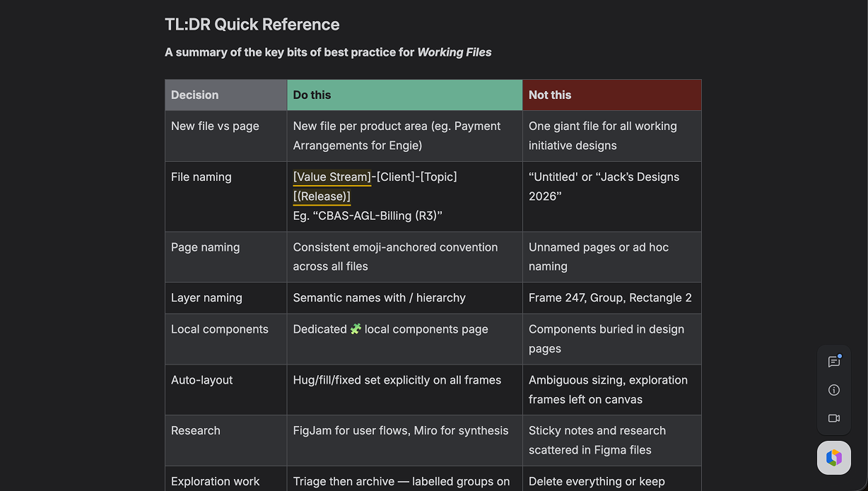
Task: Open the colorful hexagon assistant button
Action: tap(834, 458)
